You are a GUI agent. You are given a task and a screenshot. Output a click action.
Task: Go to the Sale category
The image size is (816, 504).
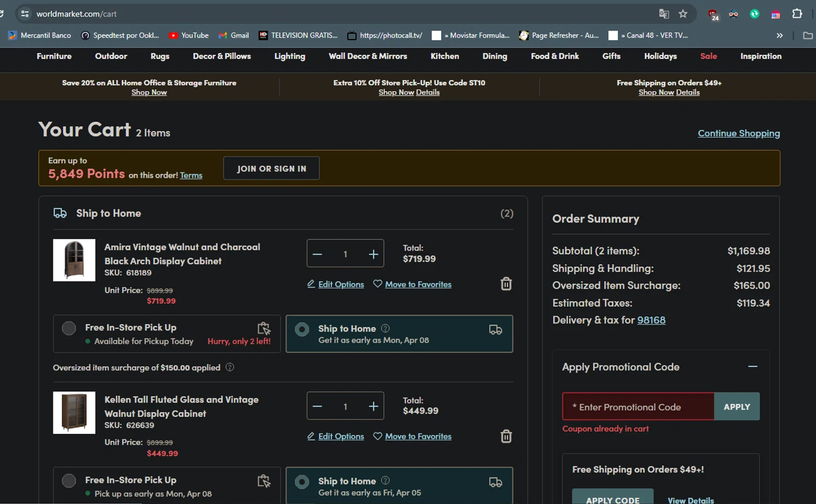tap(708, 56)
